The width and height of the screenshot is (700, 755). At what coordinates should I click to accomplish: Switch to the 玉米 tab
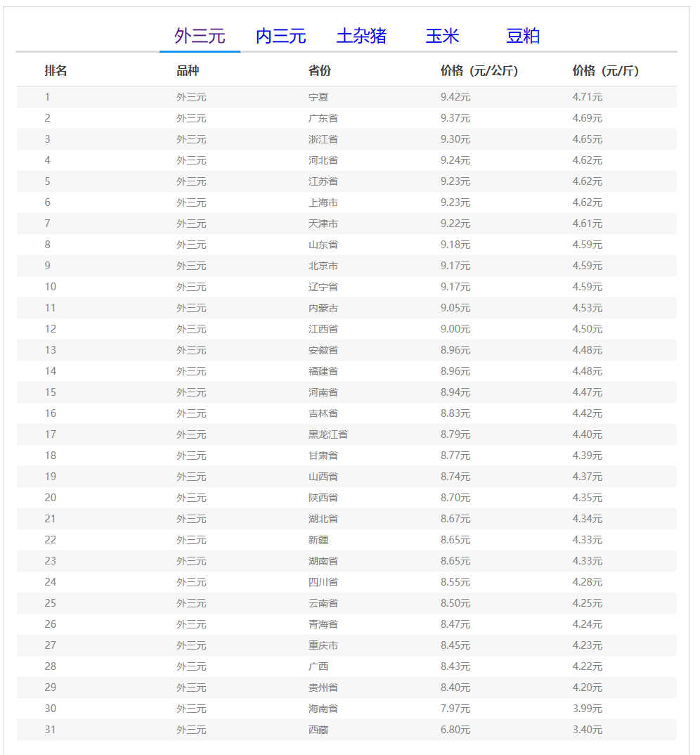pyautogui.click(x=442, y=36)
